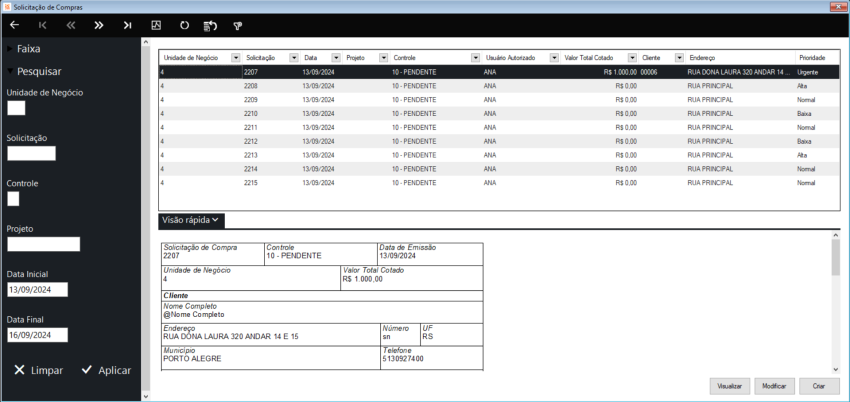
Task: Open Usuário Autorizado column filter dropdown
Action: pos(554,57)
